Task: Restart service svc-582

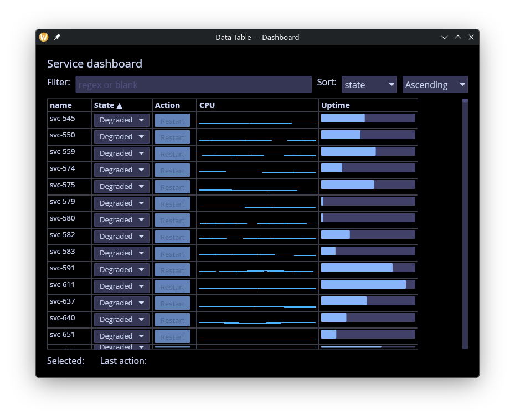Action: tap(173, 237)
